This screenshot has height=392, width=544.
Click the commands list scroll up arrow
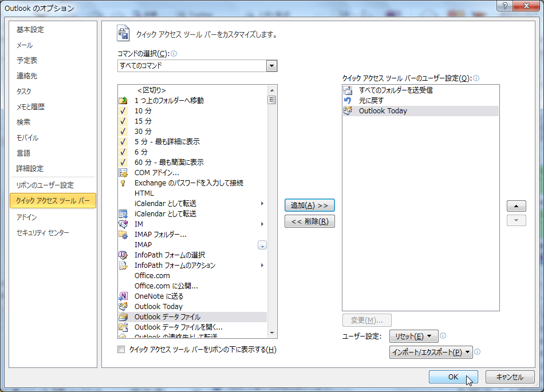272,90
